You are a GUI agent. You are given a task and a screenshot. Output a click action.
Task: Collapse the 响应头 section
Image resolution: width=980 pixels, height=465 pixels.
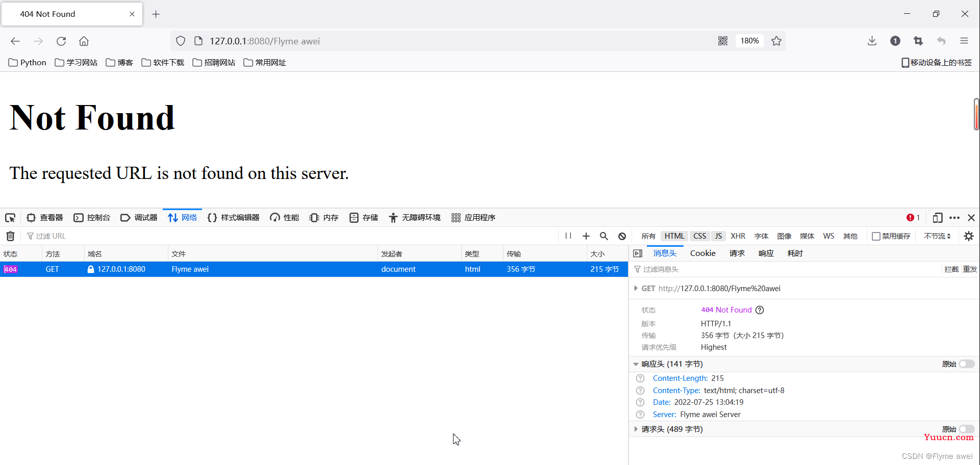636,364
